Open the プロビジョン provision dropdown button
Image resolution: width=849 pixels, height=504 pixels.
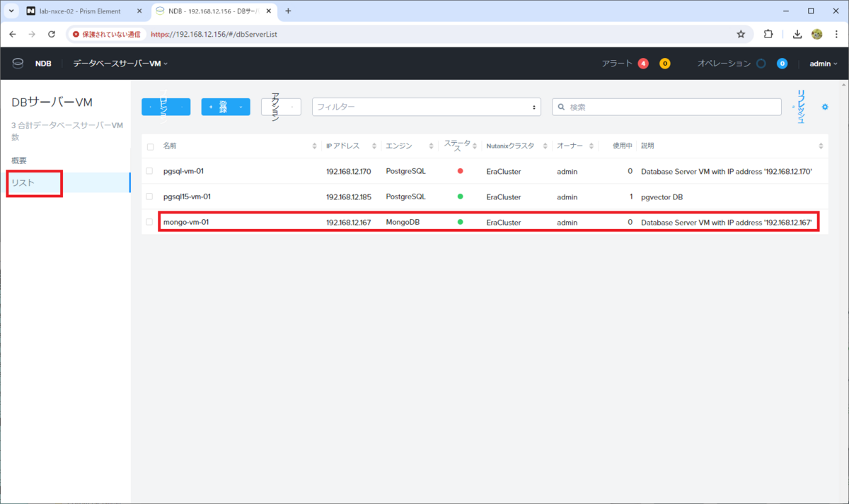(166, 107)
